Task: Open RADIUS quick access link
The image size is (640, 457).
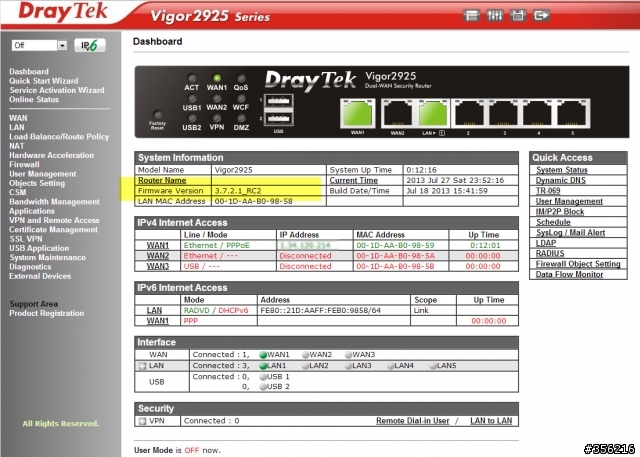Action: point(550,253)
